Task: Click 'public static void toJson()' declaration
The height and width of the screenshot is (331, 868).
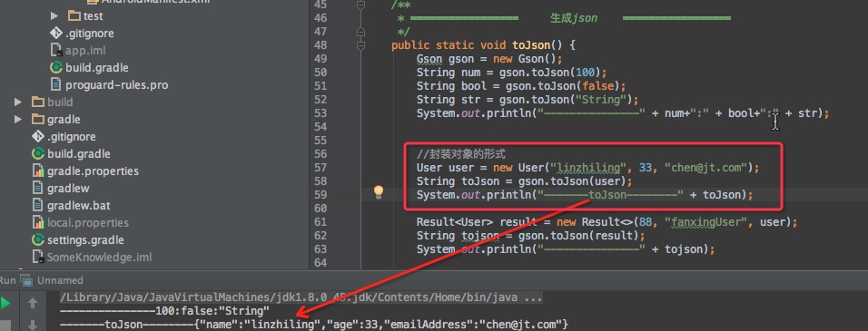Action: [x=484, y=45]
